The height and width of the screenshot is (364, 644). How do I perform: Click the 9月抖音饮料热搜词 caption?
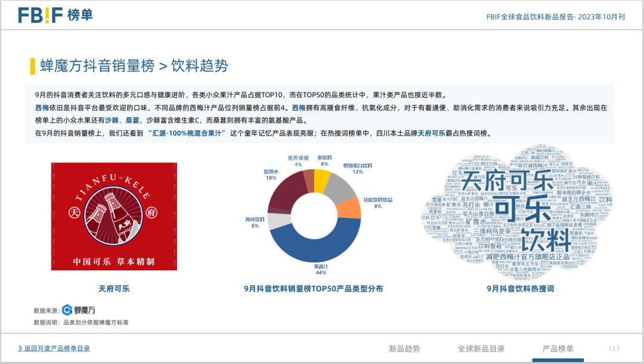click(520, 289)
